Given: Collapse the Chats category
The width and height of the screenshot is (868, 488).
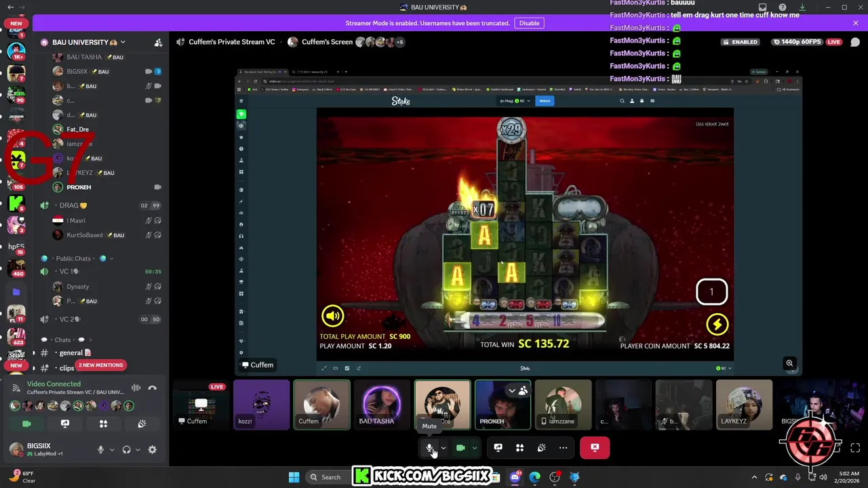Looking at the screenshot, I should (66, 340).
